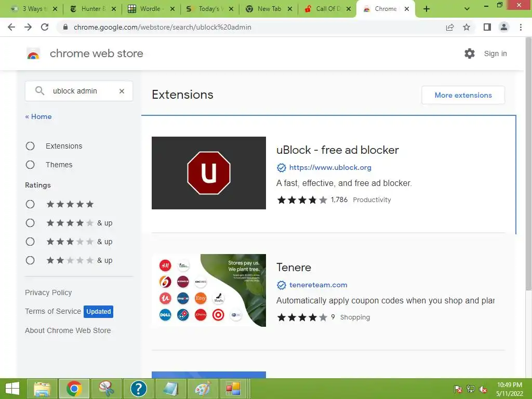Open the colored squares taskbar icon
The width and height of the screenshot is (532, 399).
click(234, 389)
